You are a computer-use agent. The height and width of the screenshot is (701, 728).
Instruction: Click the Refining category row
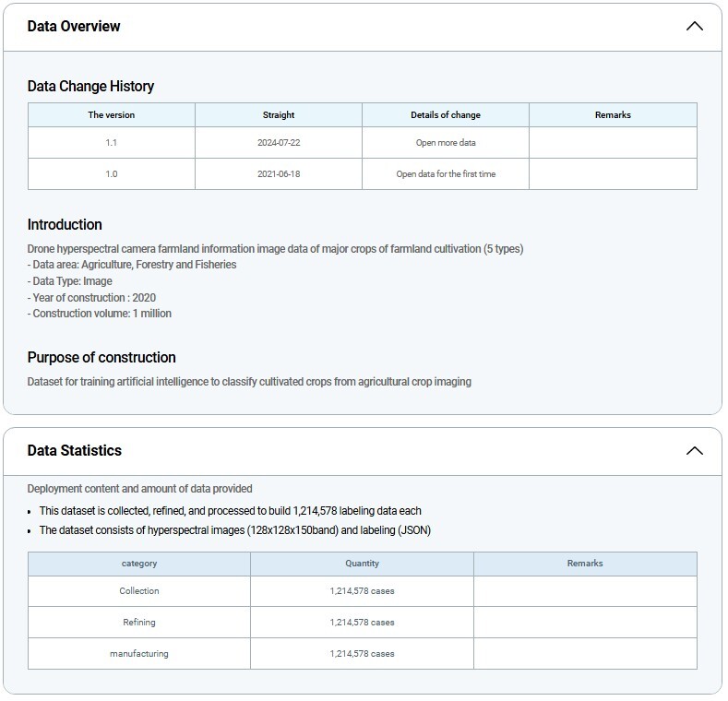[x=139, y=623]
